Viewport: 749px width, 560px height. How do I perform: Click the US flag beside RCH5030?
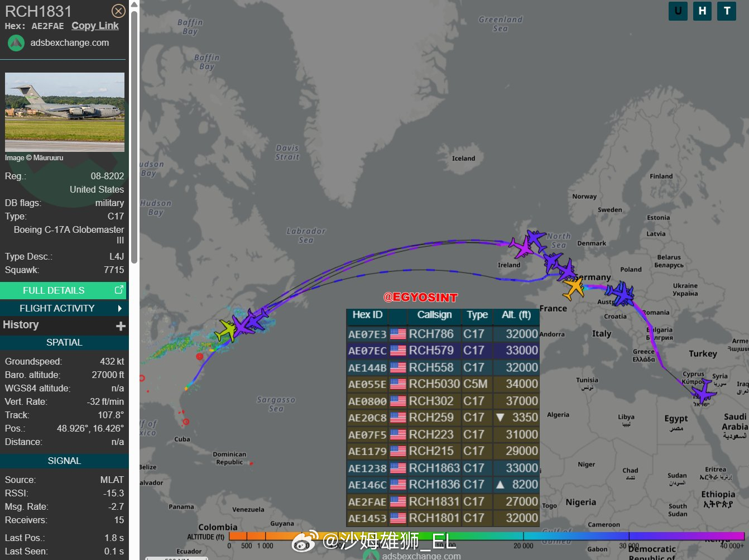point(398,384)
